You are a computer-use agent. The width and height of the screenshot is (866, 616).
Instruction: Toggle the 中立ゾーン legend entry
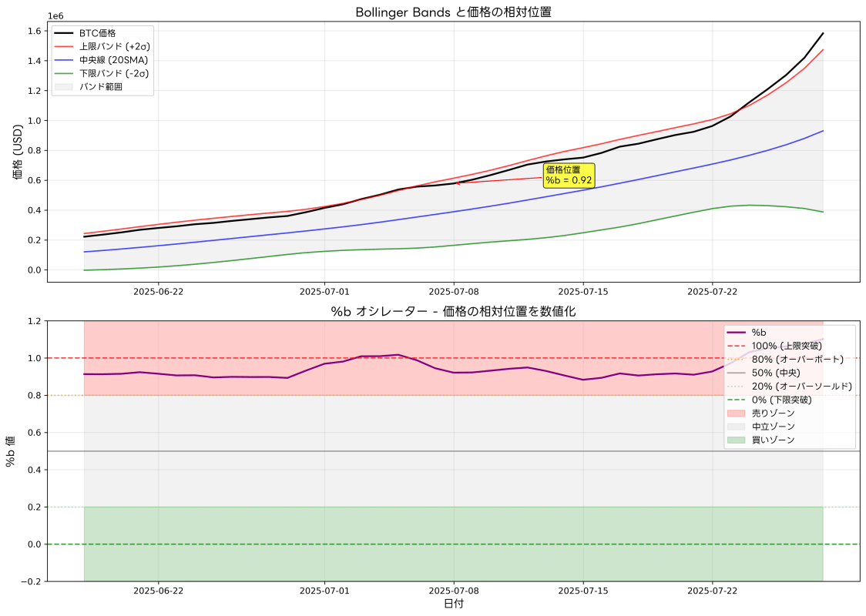tap(737, 425)
